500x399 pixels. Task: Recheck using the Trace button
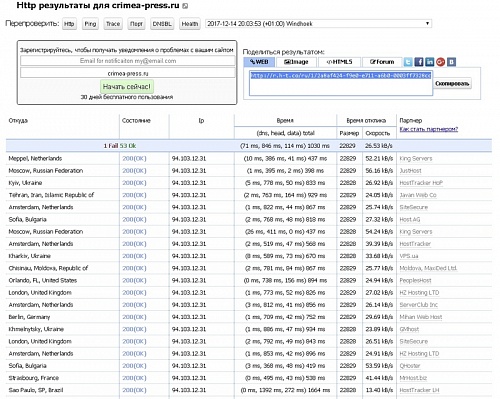coord(113,24)
